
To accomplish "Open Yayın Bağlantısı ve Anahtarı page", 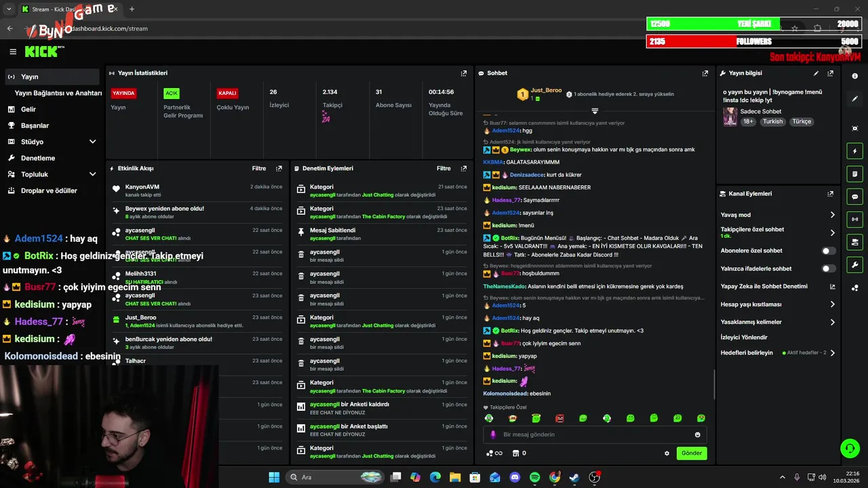I will point(58,93).
